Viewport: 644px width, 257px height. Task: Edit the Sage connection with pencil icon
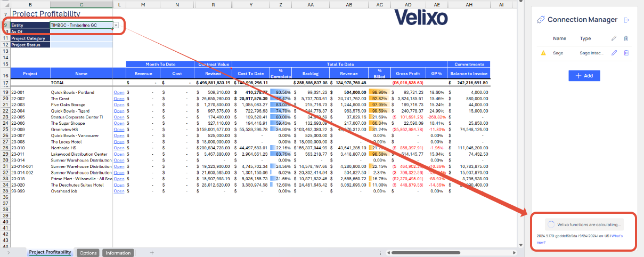[x=614, y=53]
